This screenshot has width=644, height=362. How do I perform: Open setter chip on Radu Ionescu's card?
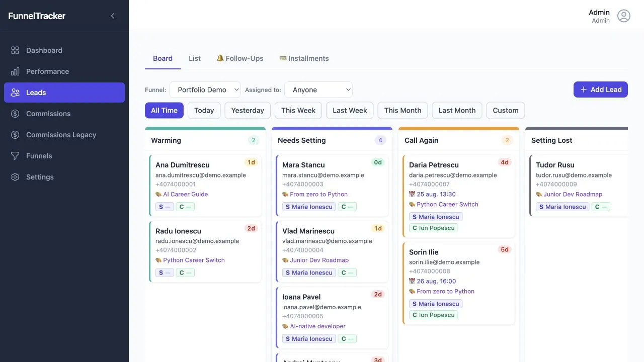(x=165, y=273)
